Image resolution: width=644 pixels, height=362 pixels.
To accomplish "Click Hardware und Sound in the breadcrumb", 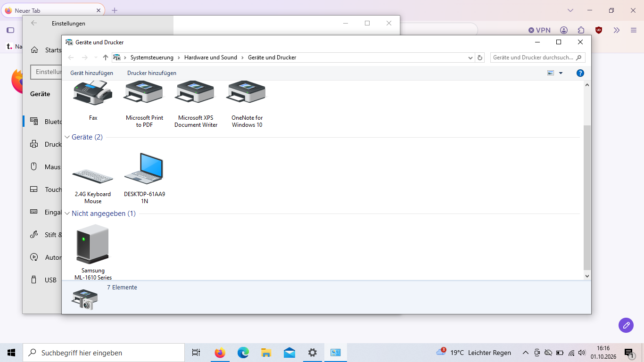I will tap(211, 58).
